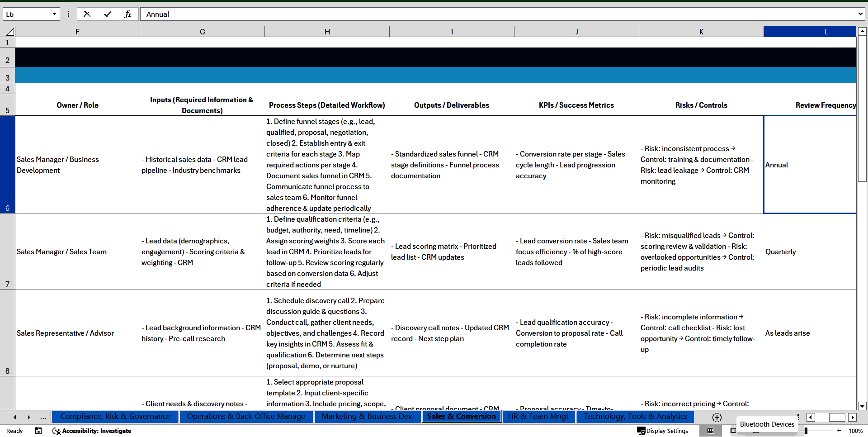Click into the formula bar text Annual
Image resolution: width=868 pixels, height=437 pixels.
coord(158,14)
